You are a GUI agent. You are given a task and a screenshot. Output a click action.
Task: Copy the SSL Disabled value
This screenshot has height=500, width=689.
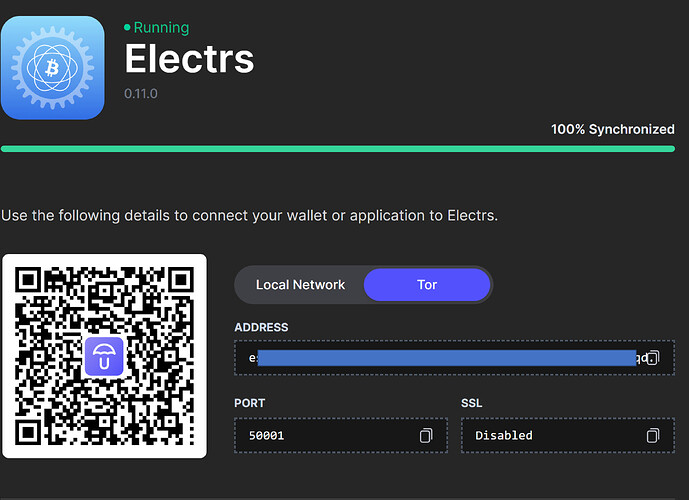tap(653, 435)
